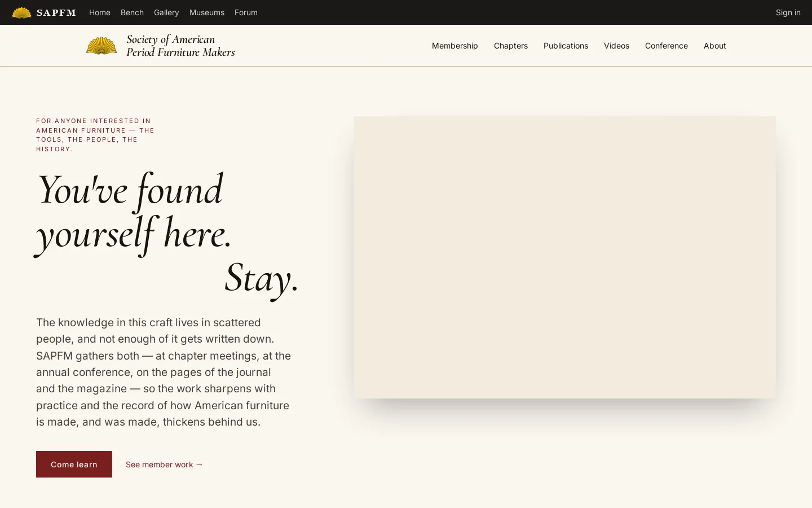Click the paragraph beginning "The knowledge in this craft"
The width and height of the screenshot is (812, 508).
point(164,372)
